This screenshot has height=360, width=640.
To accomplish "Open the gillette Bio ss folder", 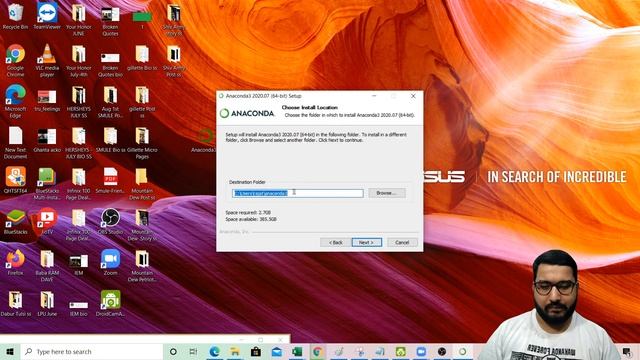I will point(142,58).
